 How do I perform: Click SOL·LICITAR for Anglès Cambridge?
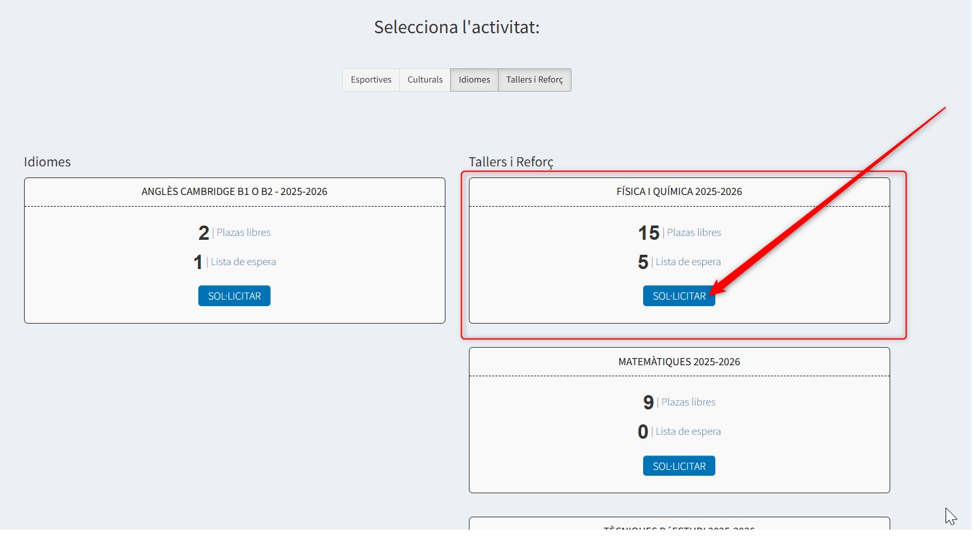click(x=234, y=296)
